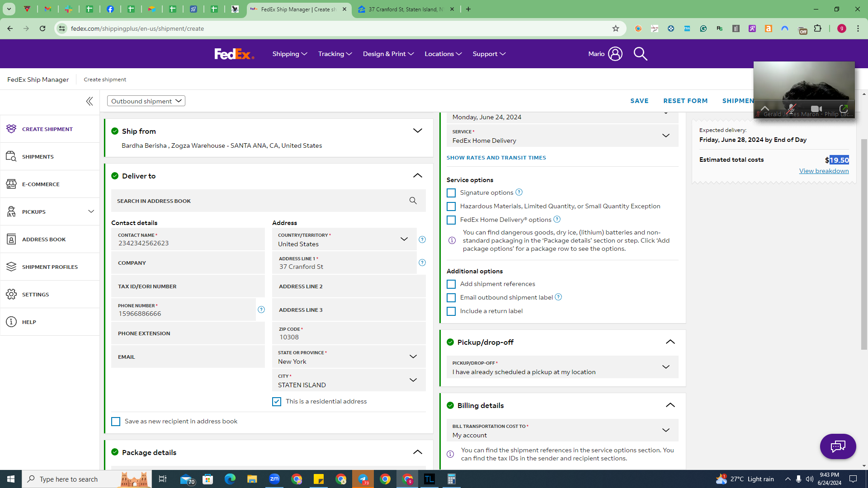Click the SAVE button
Screen dimensions: 868x488
pos(639,101)
